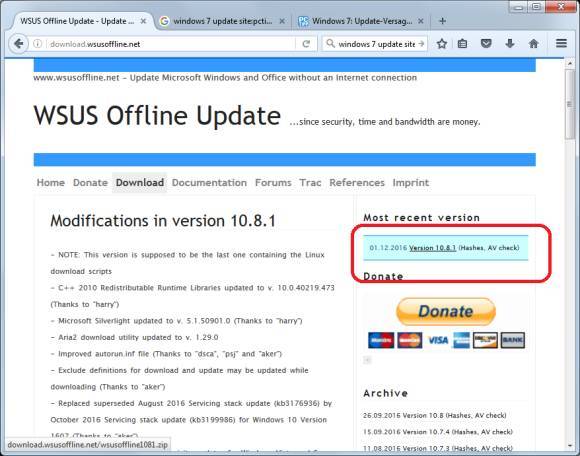580x456 pixels.
Task: Open the downloads arrow icon
Action: pyautogui.click(x=510, y=44)
